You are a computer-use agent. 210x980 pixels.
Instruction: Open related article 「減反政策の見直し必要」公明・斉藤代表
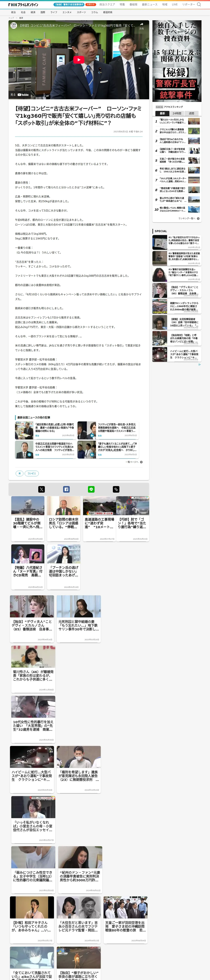(x=45, y=430)
